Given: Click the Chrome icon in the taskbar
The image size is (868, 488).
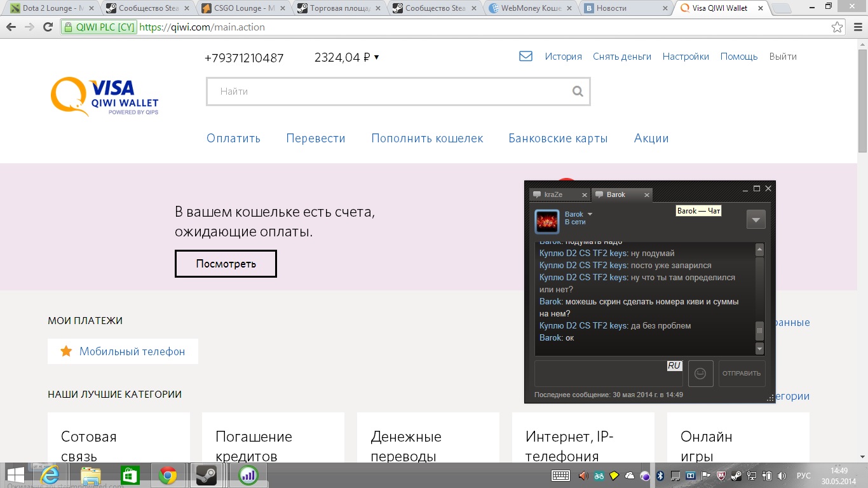Looking at the screenshot, I should tap(168, 475).
